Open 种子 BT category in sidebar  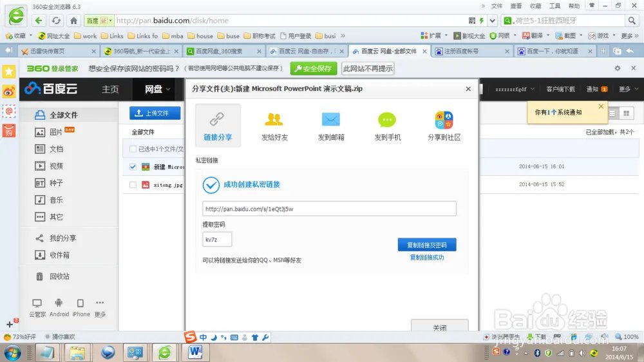tap(56, 183)
